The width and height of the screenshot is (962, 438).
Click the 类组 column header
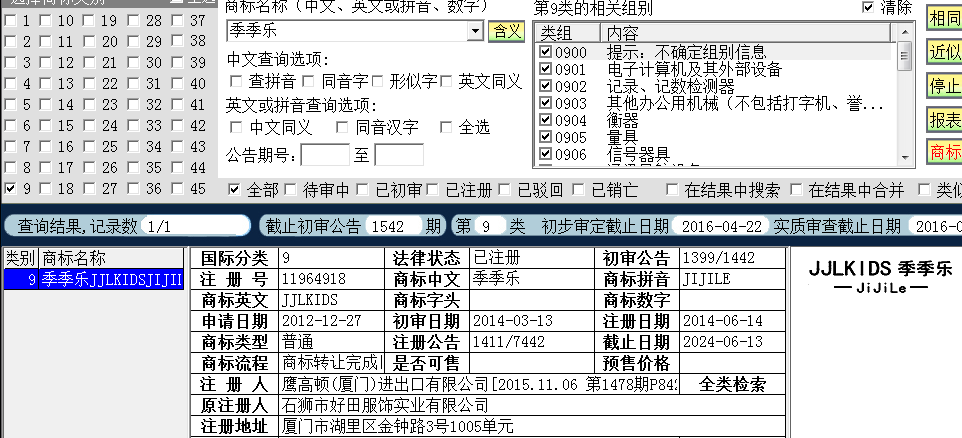coord(568,33)
